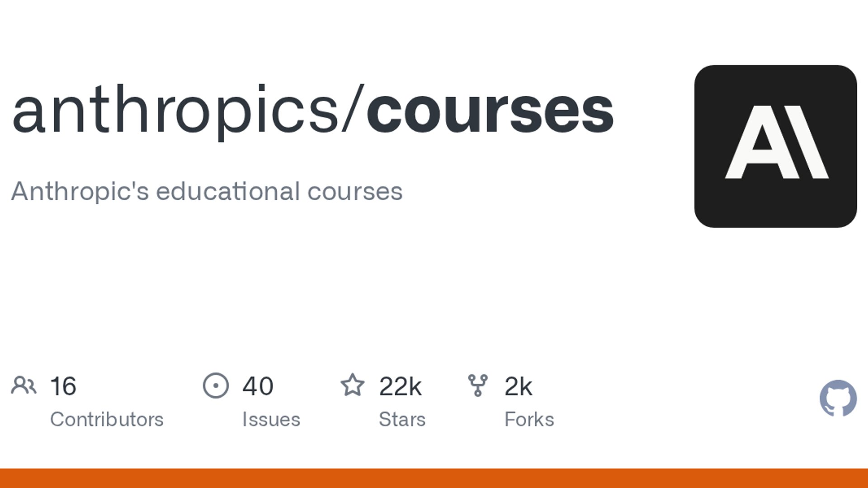
Task: Click the description 'Anthropic's educational courses'
Action: coord(207,191)
